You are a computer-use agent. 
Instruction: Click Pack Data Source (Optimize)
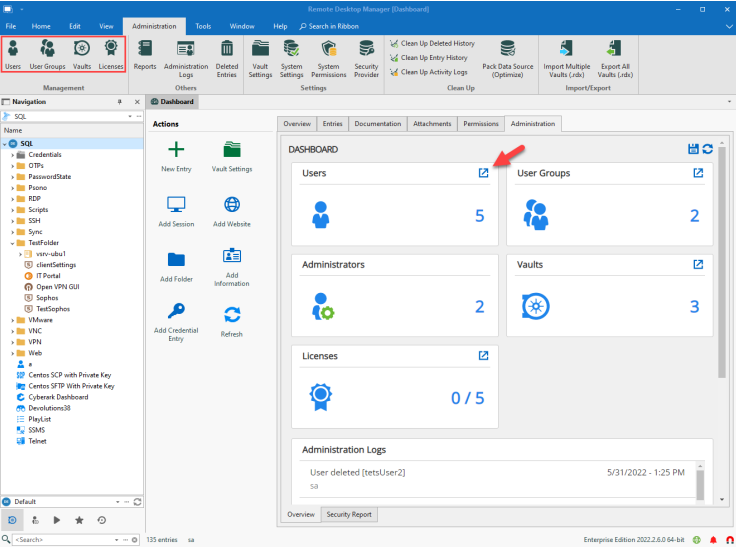[x=507, y=59]
